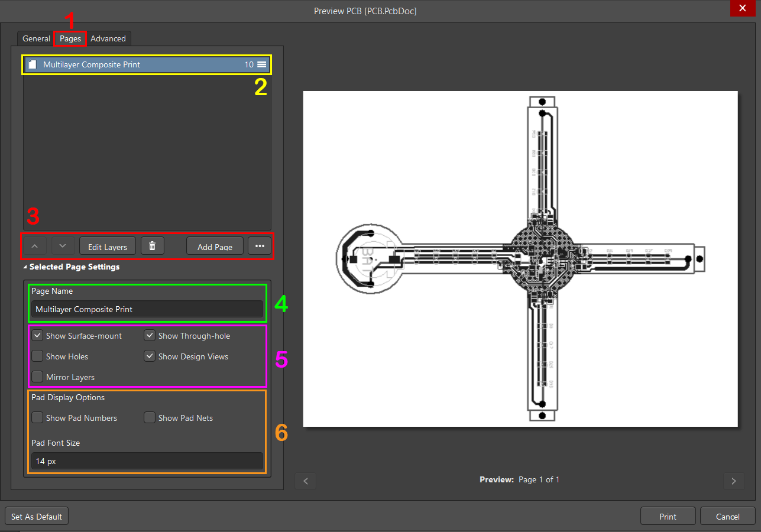Go to previous preview page arrow

pos(306,481)
